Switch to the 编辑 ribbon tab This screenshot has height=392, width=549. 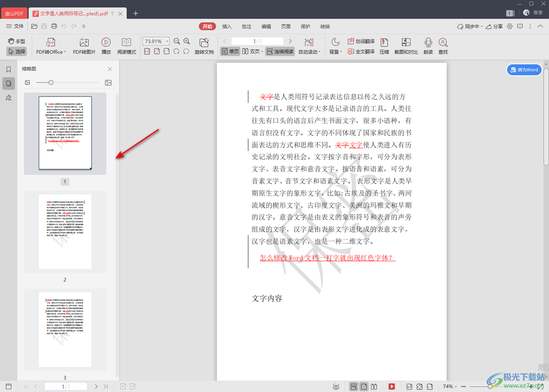coord(266,26)
